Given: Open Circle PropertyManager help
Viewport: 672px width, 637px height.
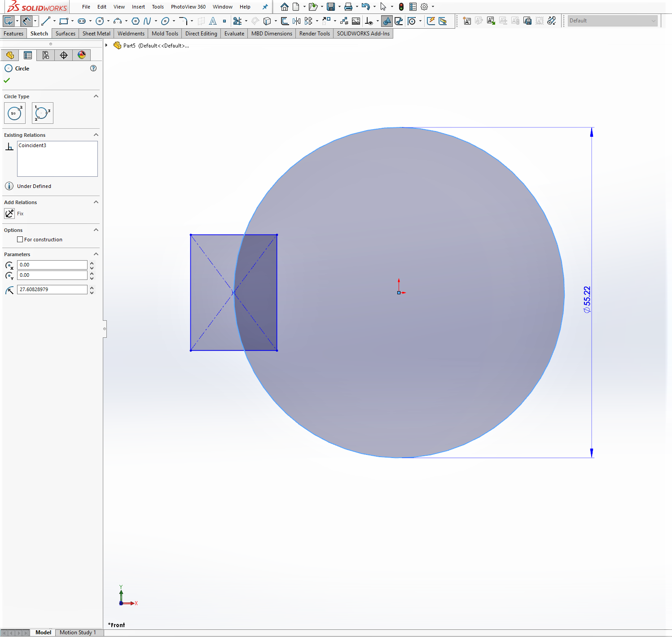Looking at the screenshot, I should click(93, 68).
